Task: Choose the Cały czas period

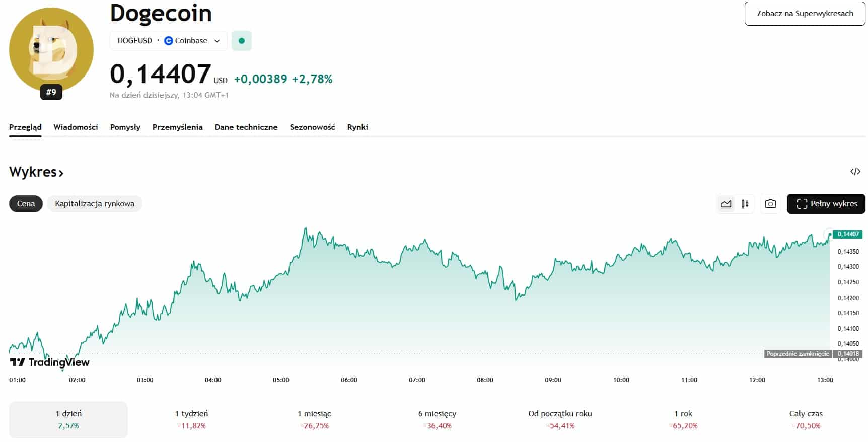Action: pyautogui.click(x=806, y=419)
